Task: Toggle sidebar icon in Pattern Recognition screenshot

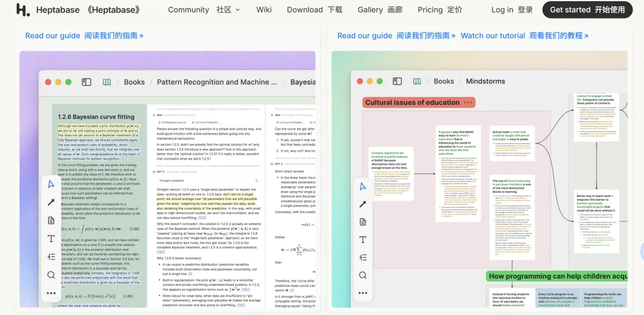Action: pos(86,82)
